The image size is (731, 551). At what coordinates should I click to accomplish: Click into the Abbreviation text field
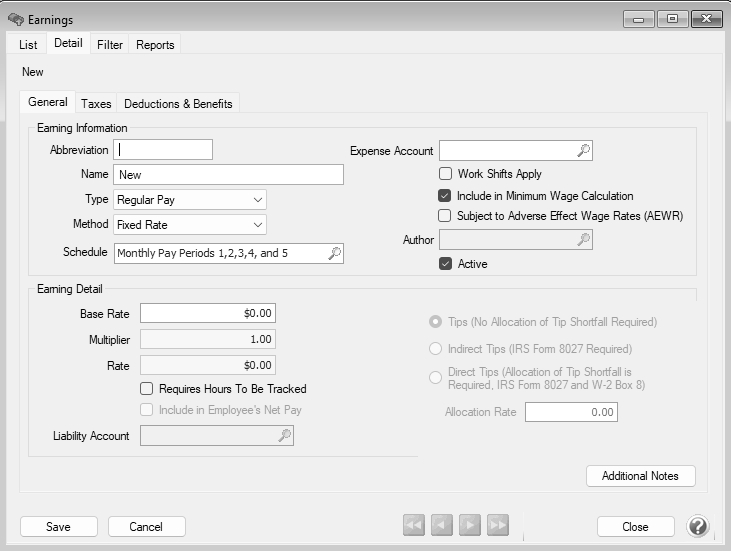163,150
